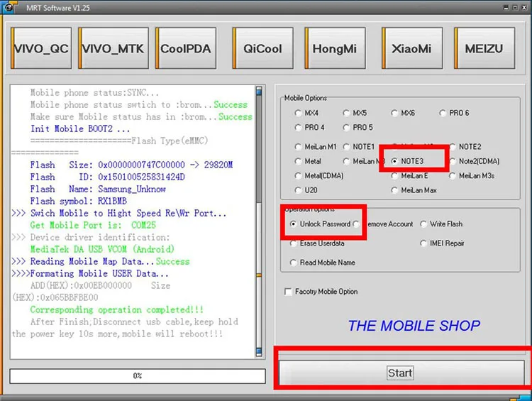Click the MRT Software app icon in title bar

(9, 7)
